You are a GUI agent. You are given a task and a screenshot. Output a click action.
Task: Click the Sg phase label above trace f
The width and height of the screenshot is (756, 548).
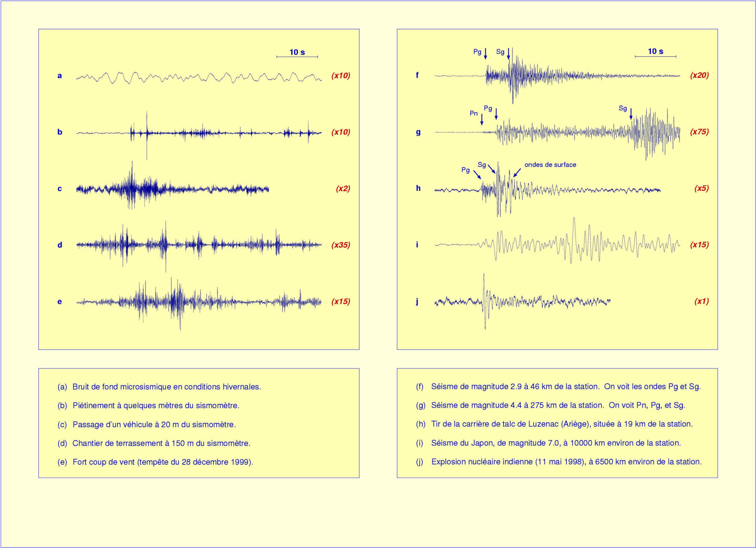(x=500, y=52)
